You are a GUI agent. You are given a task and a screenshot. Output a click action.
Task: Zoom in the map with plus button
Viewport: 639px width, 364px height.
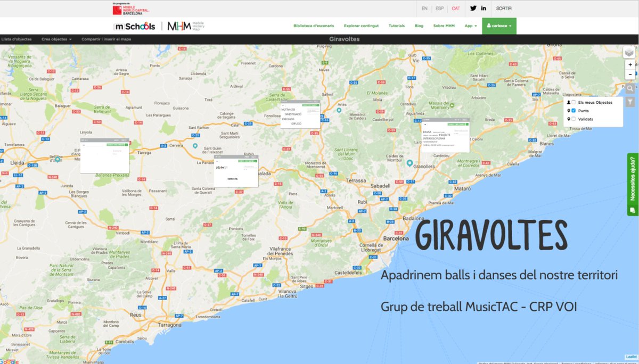tap(630, 64)
